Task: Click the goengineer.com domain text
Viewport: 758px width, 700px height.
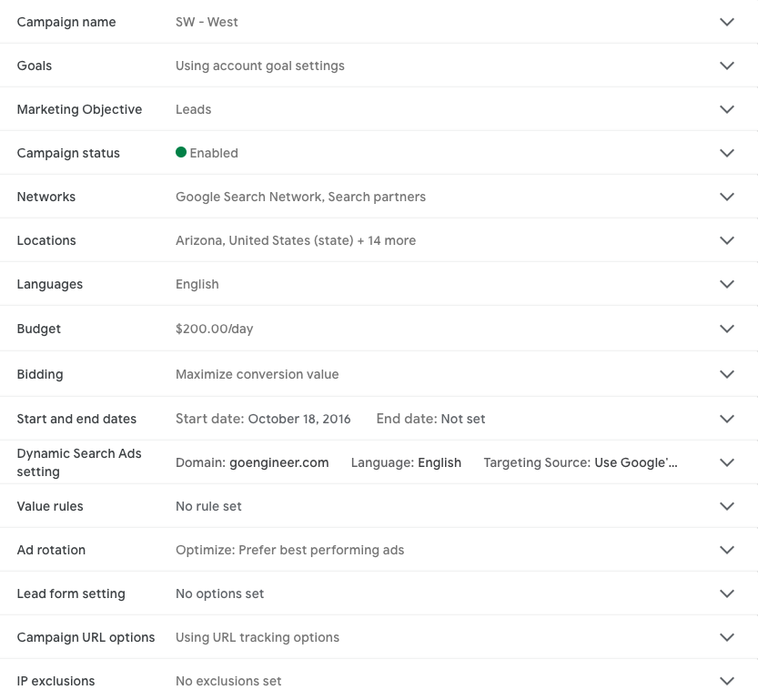Action: click(278, 462)
